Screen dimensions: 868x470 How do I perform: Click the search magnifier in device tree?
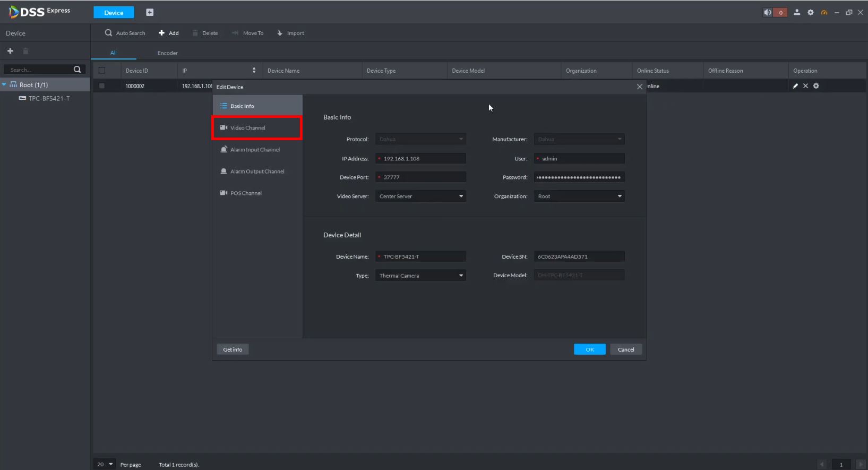click(x=77, y=70)
